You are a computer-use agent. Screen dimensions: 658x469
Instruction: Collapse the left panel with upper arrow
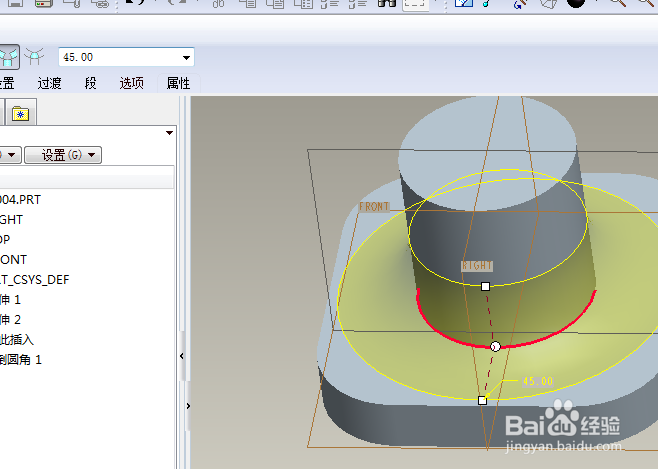click(x=182, y=356)
